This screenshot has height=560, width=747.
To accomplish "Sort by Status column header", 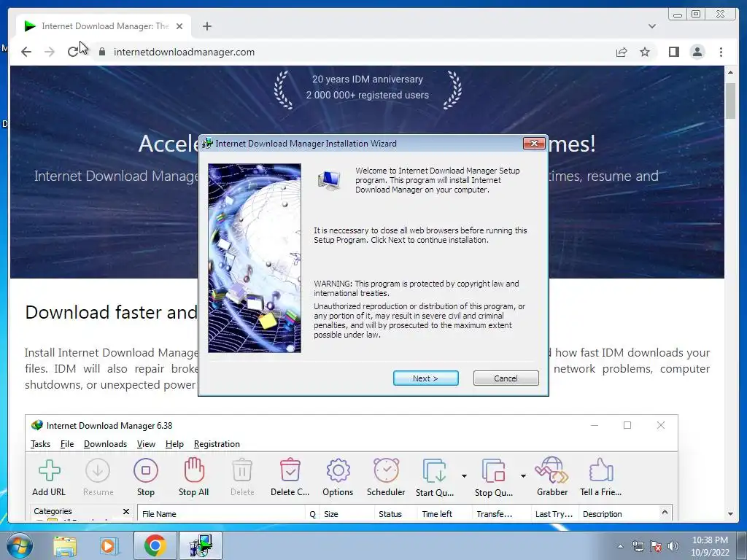I will [395, 514].
